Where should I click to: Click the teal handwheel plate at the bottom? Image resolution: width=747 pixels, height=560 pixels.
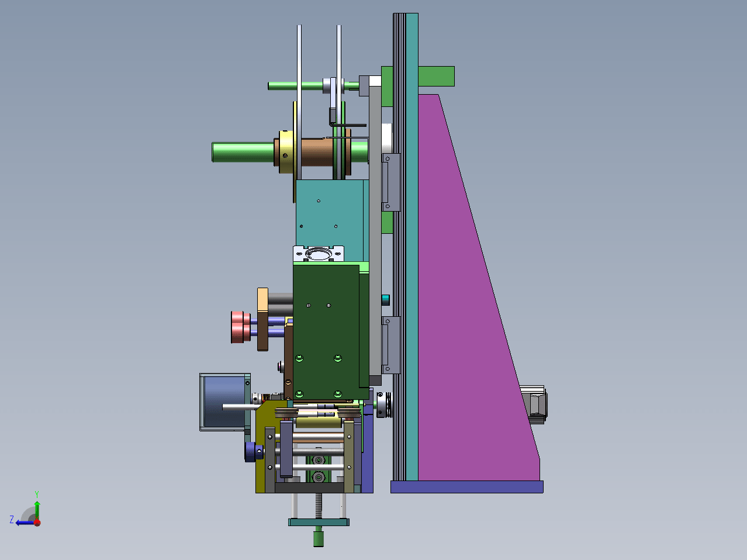[319, 522]
